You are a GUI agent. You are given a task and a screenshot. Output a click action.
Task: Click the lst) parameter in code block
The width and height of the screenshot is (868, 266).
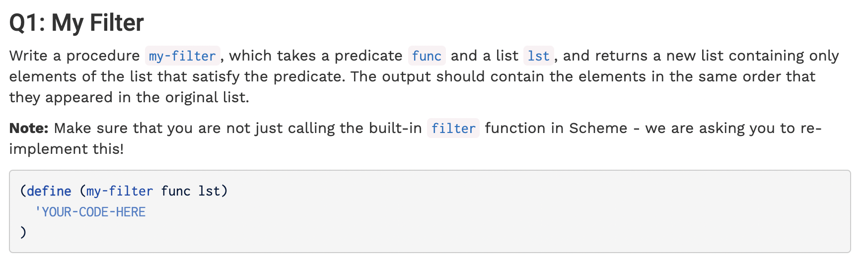pyautogui.click(x=213, y=191)
